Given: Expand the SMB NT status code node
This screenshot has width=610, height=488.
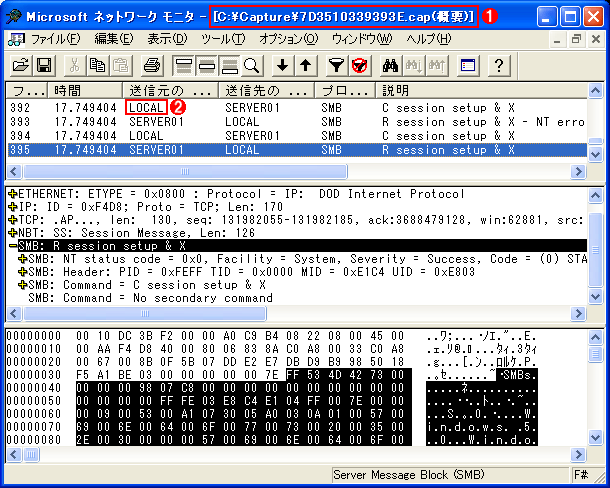Looking at the screenshot, I should coord(23,259).
